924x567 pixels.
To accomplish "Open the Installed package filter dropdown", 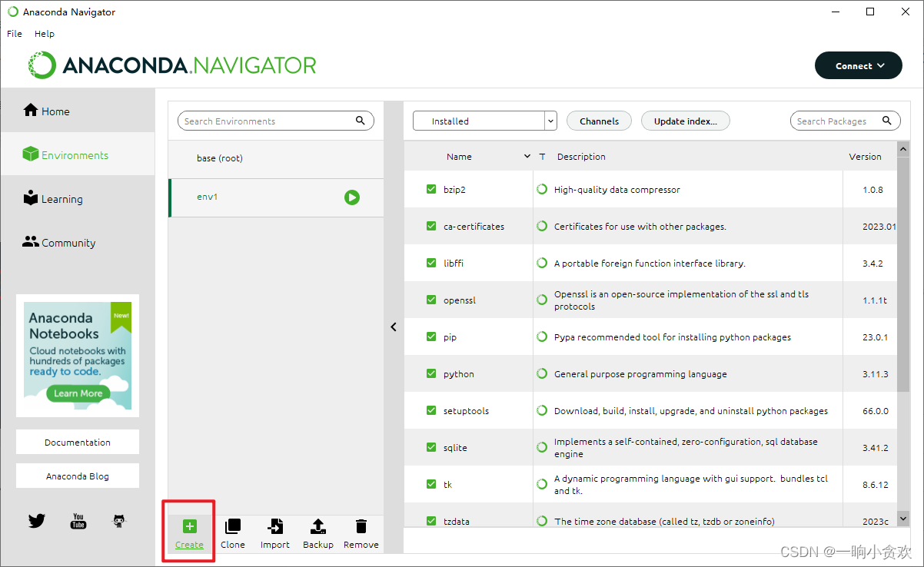I will [484, 121].
